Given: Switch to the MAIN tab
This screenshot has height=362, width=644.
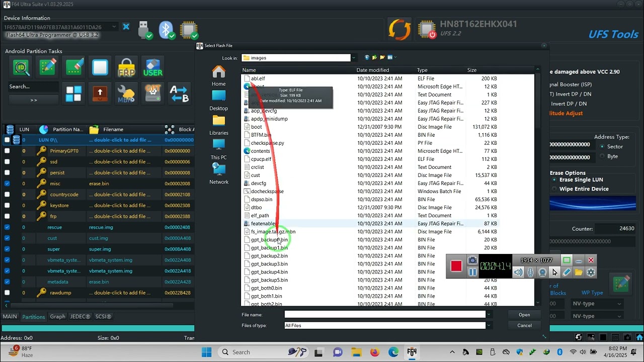Looking at the screenshot, I should coord(10,317).
